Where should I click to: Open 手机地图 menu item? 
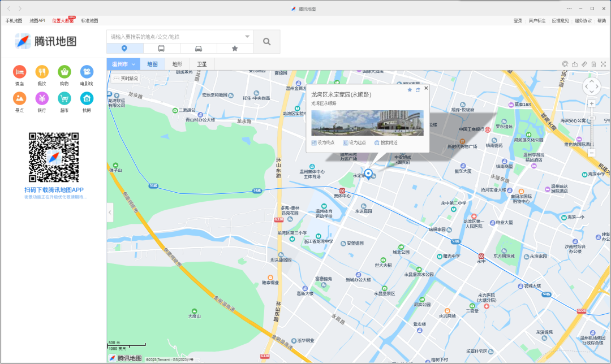(x=14, y=21)
